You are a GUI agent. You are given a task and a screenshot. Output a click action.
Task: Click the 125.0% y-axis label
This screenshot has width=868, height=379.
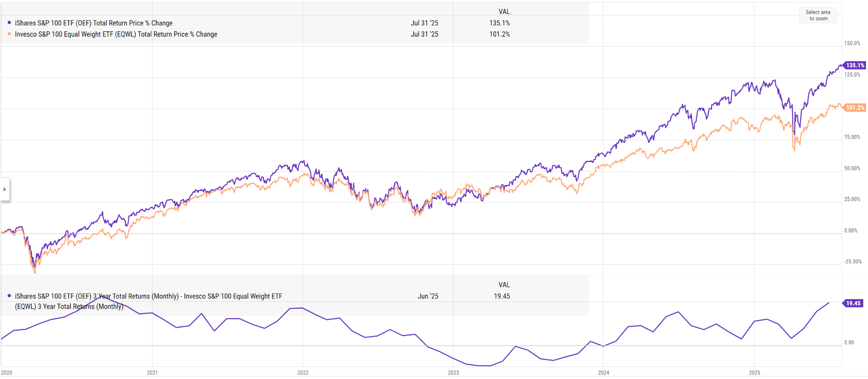852,75
